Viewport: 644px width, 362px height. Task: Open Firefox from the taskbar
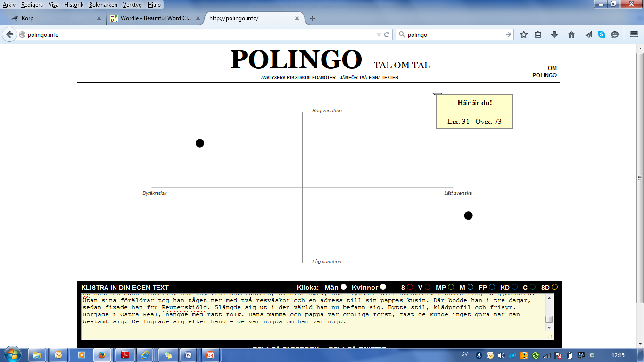click(x=101, y=355)
